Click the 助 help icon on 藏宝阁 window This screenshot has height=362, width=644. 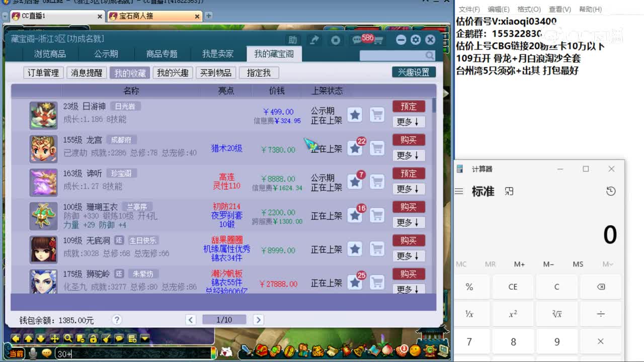293,39
